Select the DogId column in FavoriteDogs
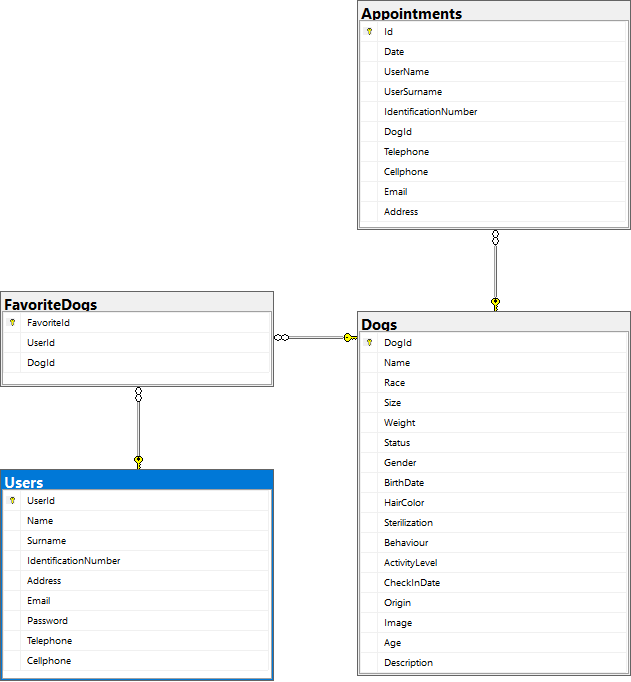This screenshot has width=631, height=682. point(137,362)
